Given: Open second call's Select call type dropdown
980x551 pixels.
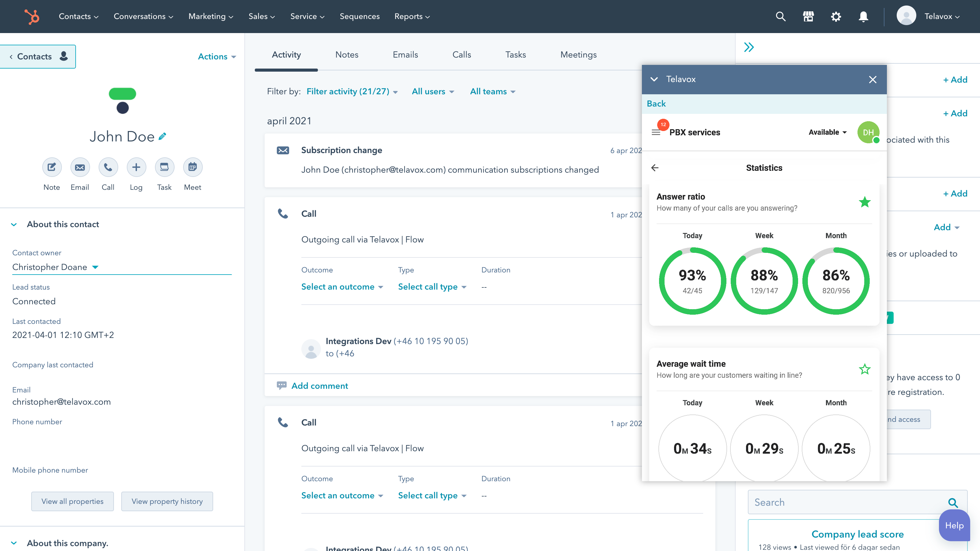Looking at the screenshot, I should pyautogui.click(x=432, y=496).
